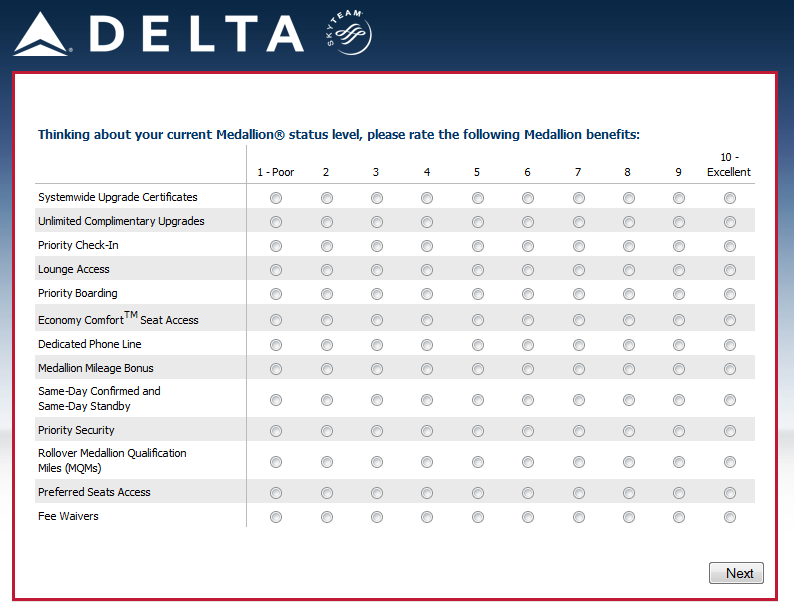Select 10 - Excellent for Priority Check-In
This screenshot has height=615, width=794.
click(729, 246)
